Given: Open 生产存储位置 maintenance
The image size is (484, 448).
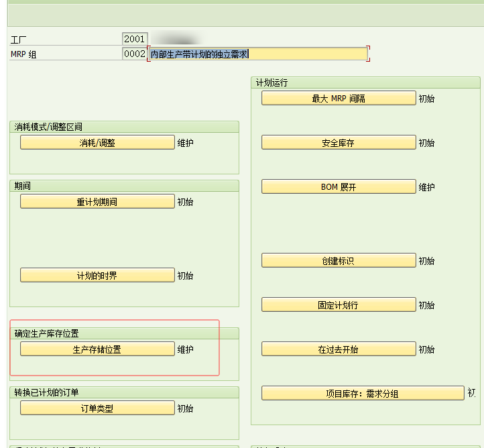Looking at the screenshot, I should tap(97, 349).
